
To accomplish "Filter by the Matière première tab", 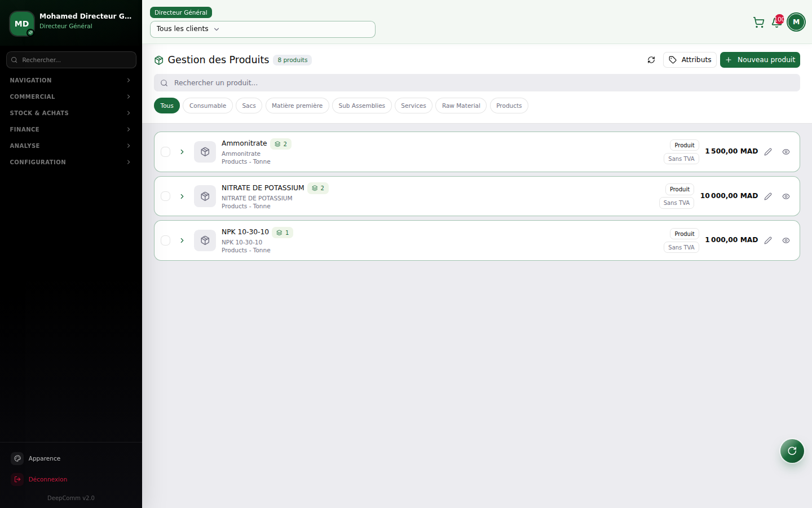I will pyautogui.click(x=297, y=106).
